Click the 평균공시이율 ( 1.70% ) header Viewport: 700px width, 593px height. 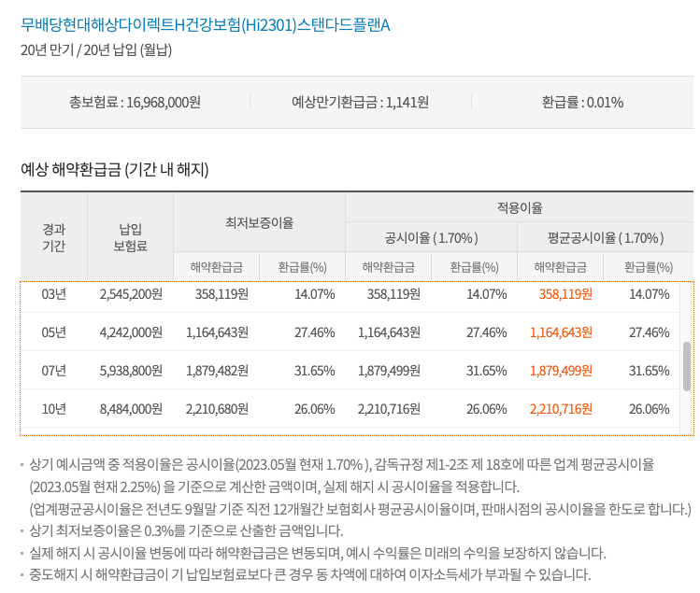point(606,238)
